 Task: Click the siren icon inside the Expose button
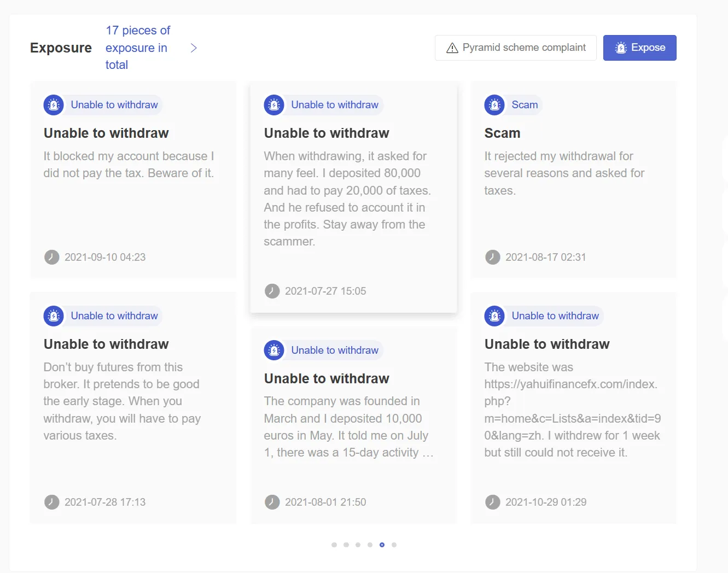point(621,48)
